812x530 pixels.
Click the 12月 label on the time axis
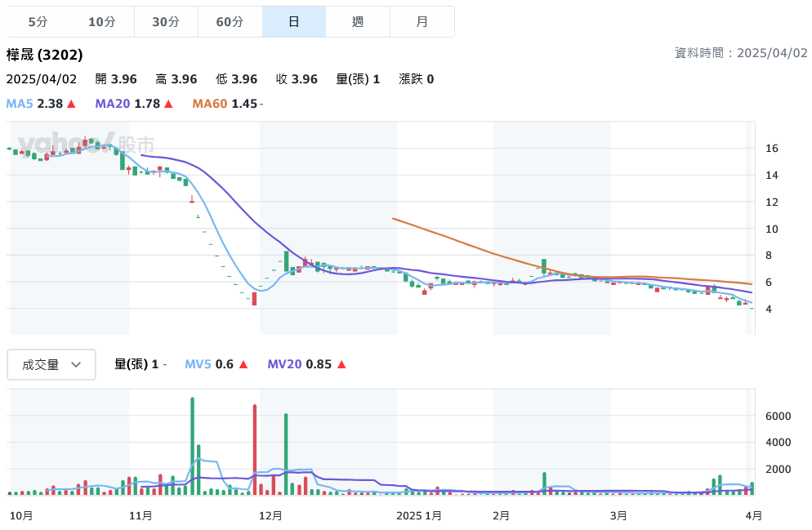[x=270, y=515]
